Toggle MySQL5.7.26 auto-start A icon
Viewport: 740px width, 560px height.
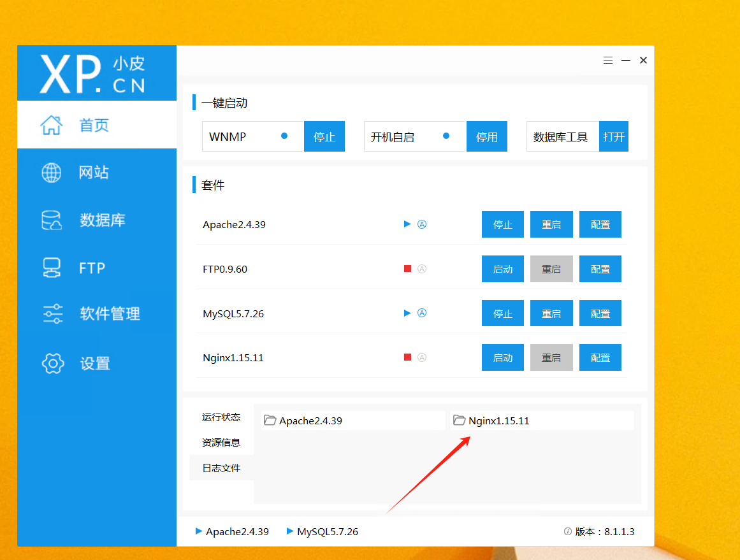422,313
